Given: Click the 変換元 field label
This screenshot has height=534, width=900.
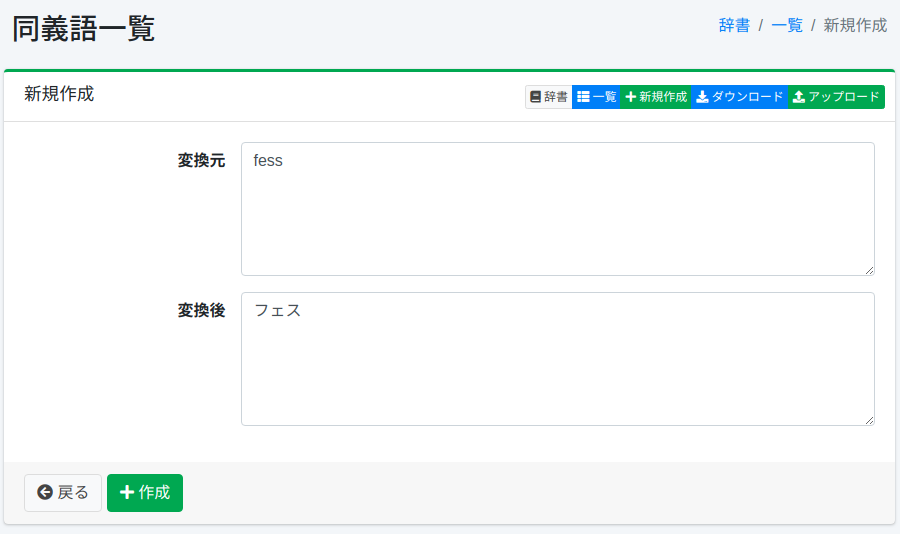Looking at the screenshot, I should [201, 161].
